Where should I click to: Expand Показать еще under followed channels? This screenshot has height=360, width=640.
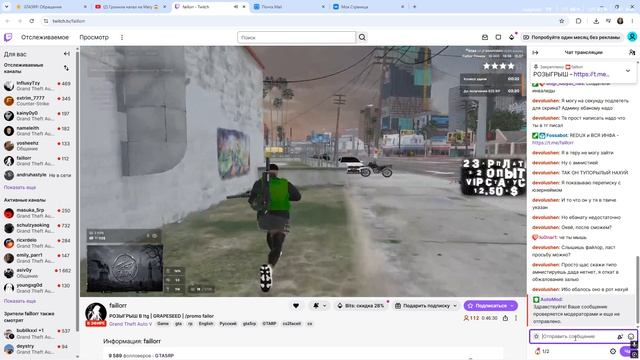20,187
